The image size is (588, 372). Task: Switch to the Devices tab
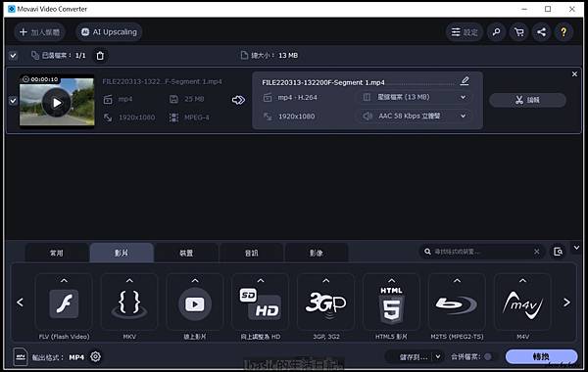point(186,253)
